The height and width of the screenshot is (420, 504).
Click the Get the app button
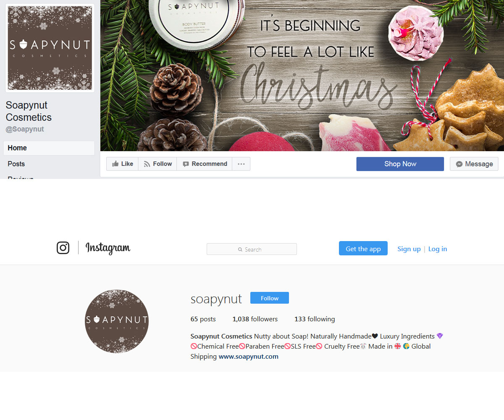coord(363,248)
